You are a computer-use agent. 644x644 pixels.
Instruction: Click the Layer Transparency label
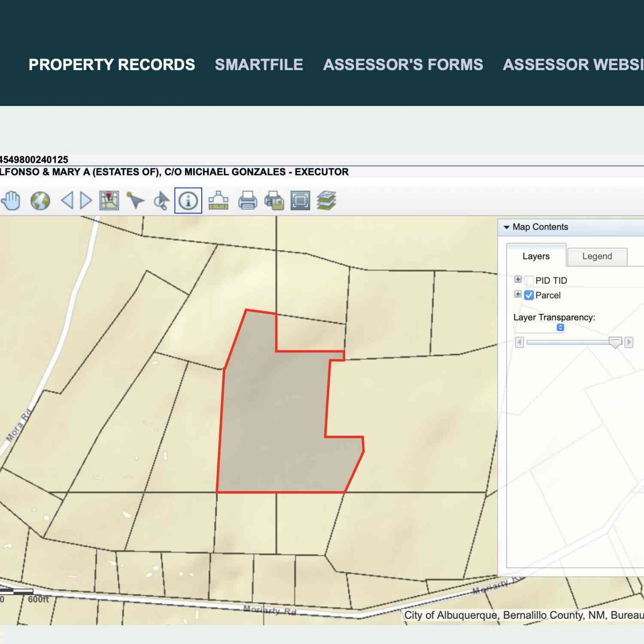click(554, 317)
